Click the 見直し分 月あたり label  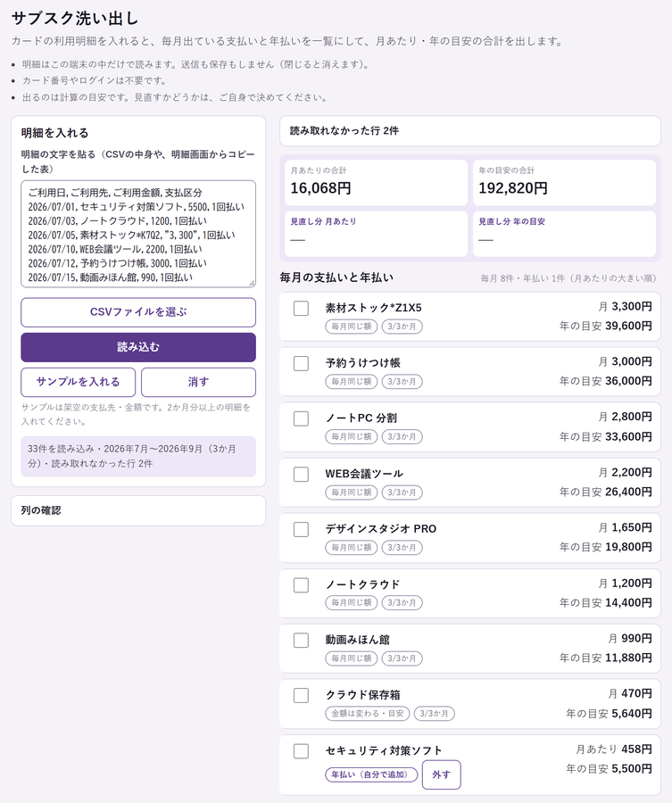323,221
